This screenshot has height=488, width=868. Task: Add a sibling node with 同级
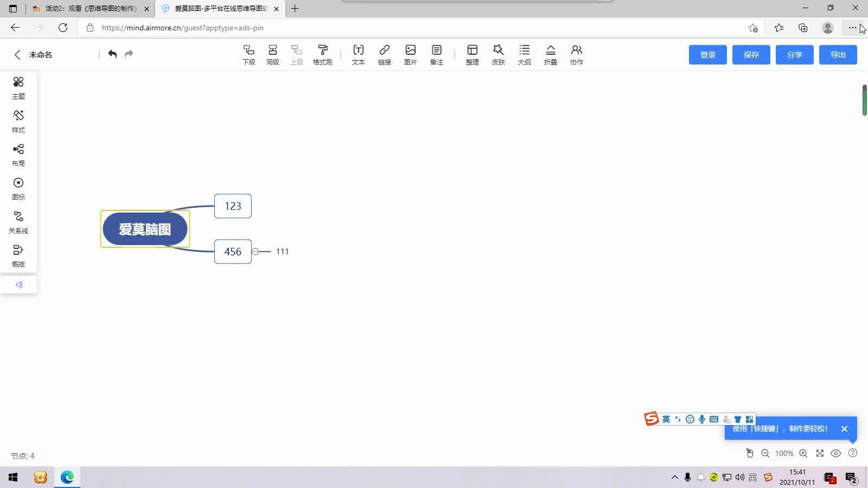pos(273,55)
